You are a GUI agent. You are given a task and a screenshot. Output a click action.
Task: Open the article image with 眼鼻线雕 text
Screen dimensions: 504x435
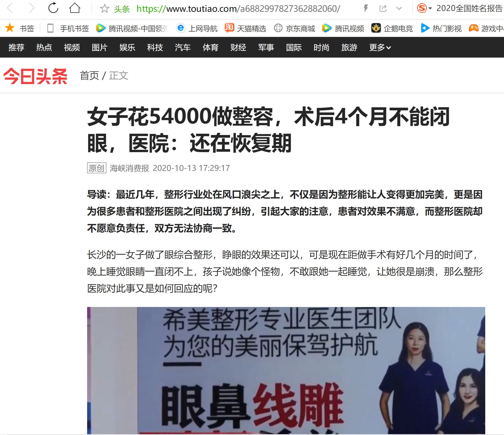click(286, 370)
